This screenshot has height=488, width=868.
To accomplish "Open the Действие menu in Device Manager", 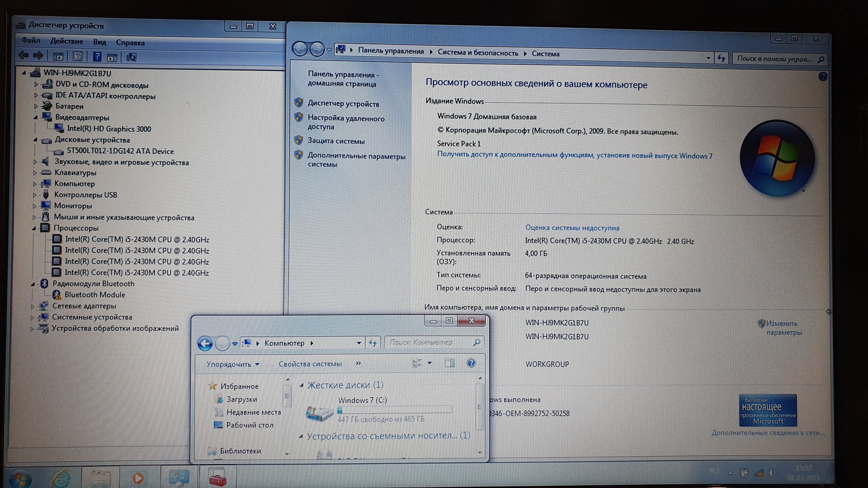I will [67, 42].
